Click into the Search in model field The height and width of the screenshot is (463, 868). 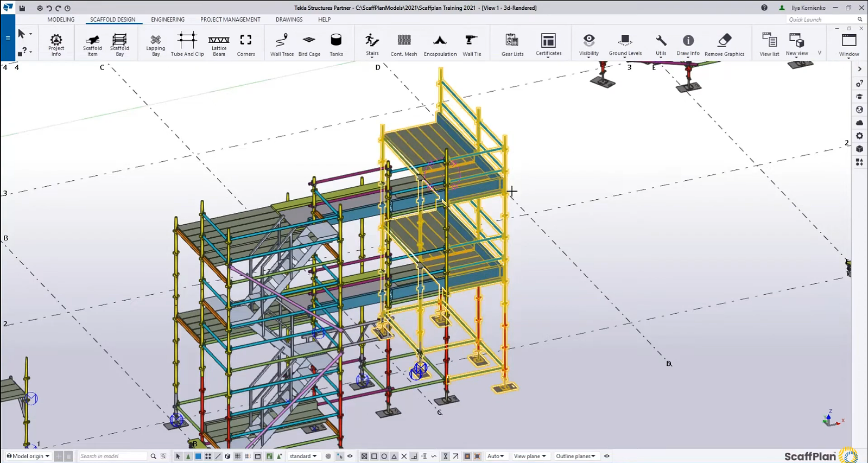112,456
